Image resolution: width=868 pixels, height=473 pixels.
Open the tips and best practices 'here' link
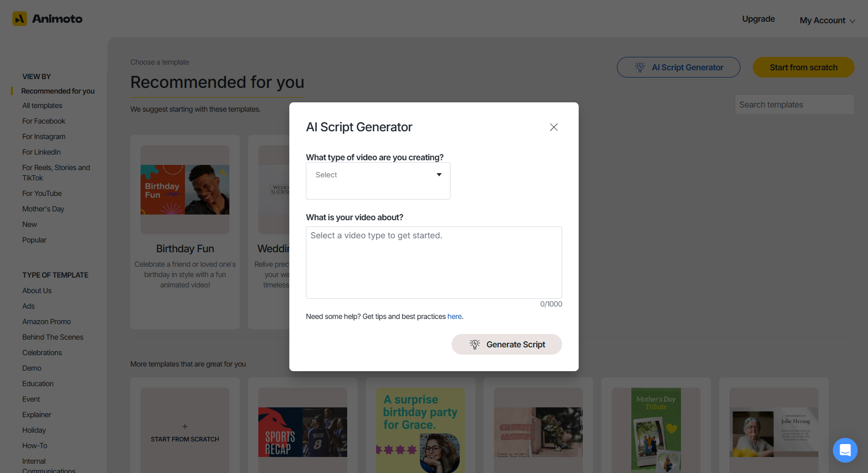pos(454,316)
